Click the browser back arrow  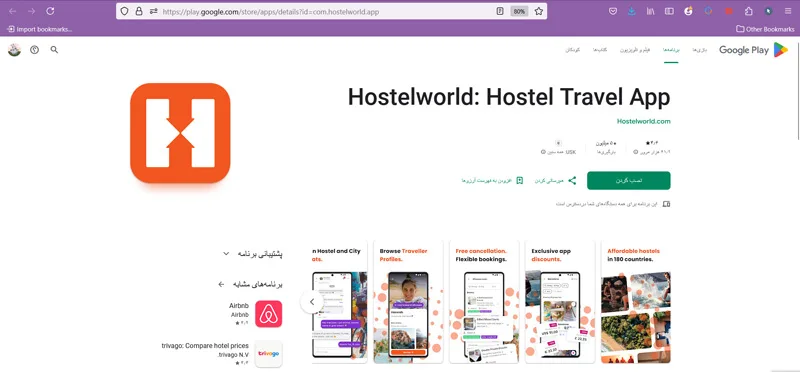click(13, 11)
